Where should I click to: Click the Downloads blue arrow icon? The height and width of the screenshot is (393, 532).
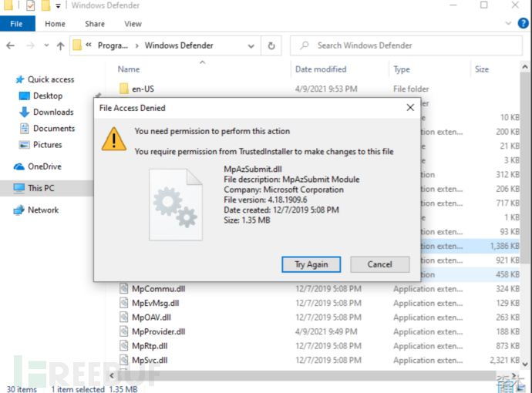pyautogui.click(x=25, y=113)
